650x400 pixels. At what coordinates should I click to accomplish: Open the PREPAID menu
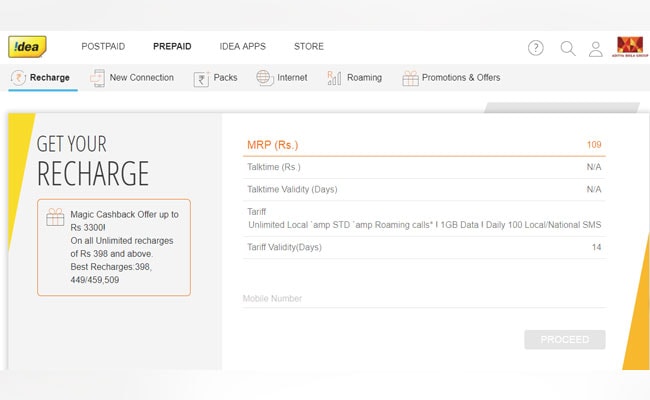(x=172, y=46)
